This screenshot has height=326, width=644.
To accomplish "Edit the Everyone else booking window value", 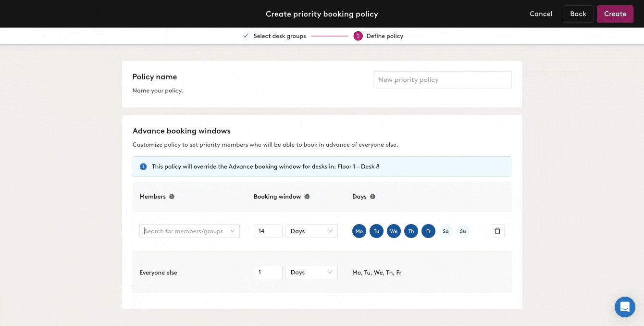I will pyautogui.click(x=268, y=272).
